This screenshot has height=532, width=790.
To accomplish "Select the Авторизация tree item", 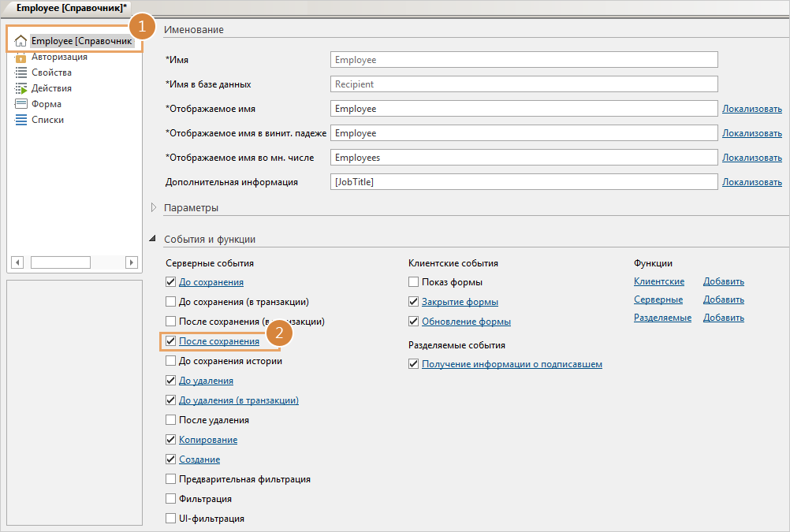I will [x=59, y=57].
